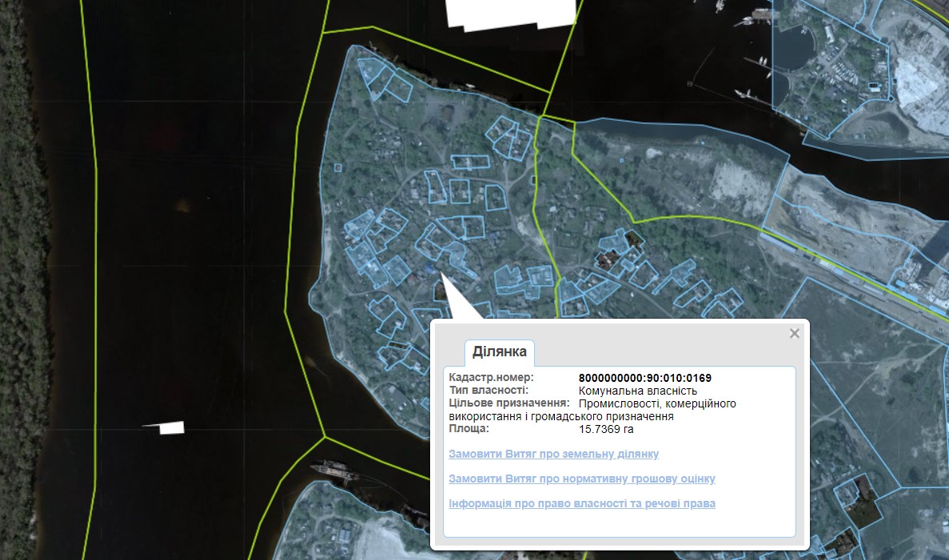Image resolution: width=949 pixels, height=560 pixels.
Task: Click the Кадастр.номер field label
Action: click(491, 378)
